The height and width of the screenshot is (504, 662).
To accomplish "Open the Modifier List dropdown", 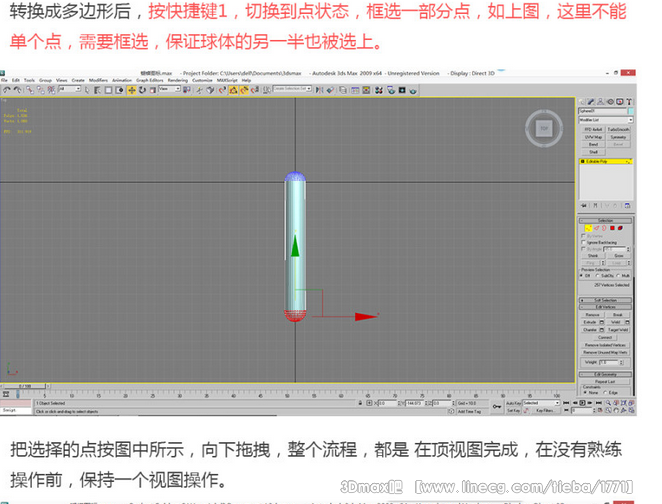I will 606,120.
